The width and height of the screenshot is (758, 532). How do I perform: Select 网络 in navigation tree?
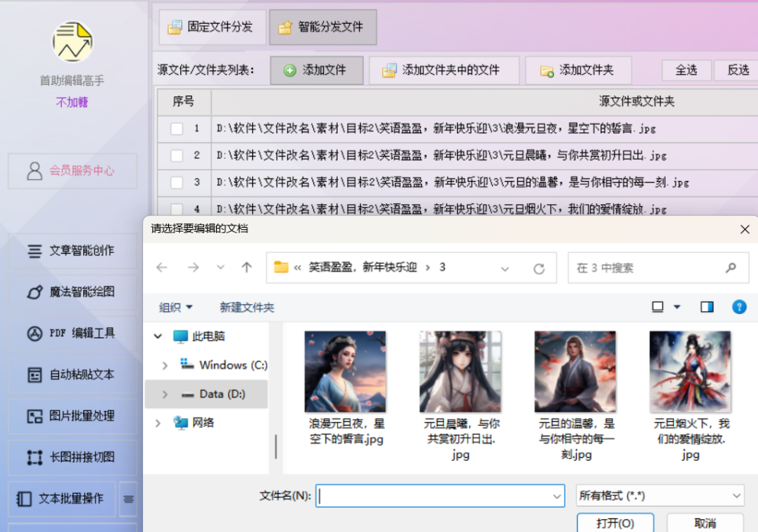[193, 423]
